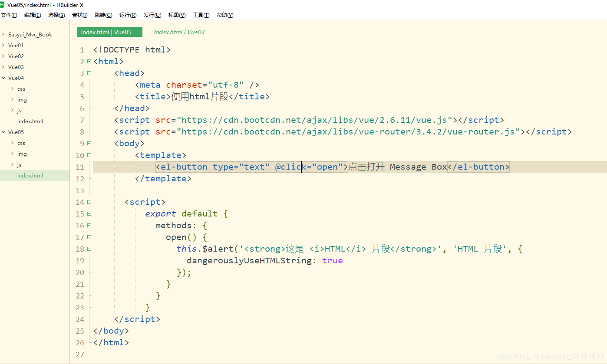Open the 查找(I) menu

pos(79,15)
